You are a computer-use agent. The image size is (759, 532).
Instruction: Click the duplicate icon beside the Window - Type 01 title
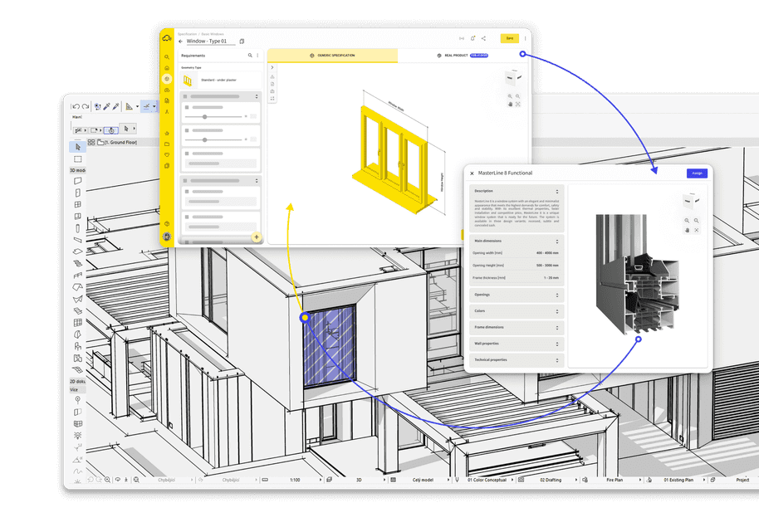[241, 41]
